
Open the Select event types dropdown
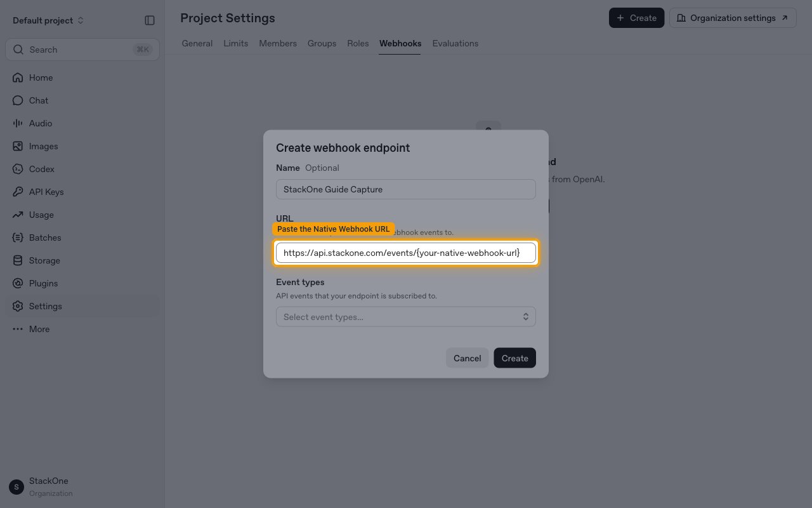406,317
